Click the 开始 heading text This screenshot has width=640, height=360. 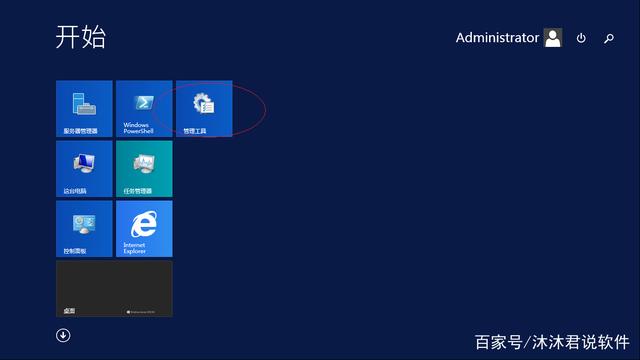click(80, 37)
